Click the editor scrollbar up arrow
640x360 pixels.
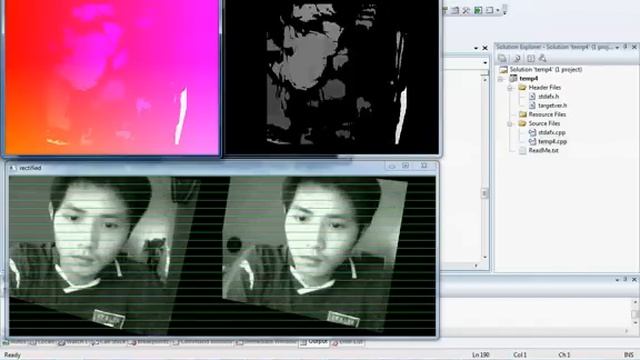(x=485, y=80)
